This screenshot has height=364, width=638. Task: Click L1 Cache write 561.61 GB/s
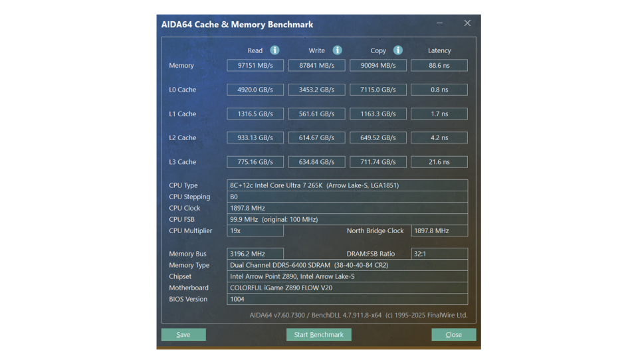coord(316,114)
